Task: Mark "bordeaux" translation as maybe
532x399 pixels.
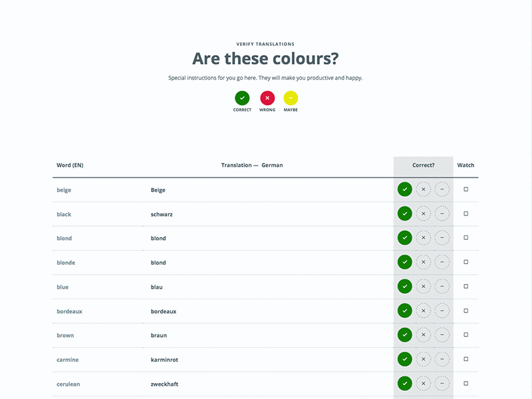Action: pos(442,311)
